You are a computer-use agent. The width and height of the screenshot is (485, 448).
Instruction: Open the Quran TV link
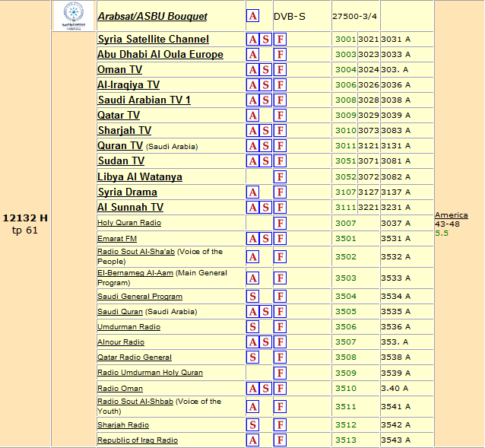click(x=120, y=145)
